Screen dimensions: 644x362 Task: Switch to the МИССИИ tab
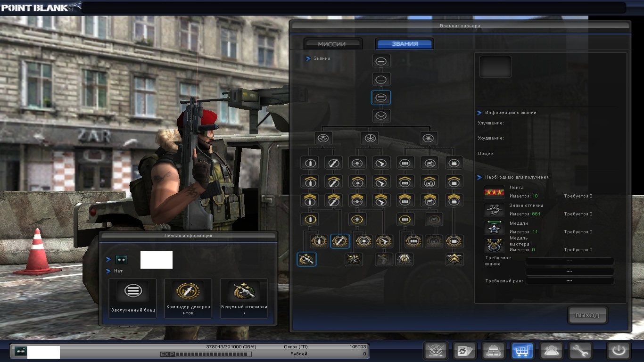click(332, 44)
